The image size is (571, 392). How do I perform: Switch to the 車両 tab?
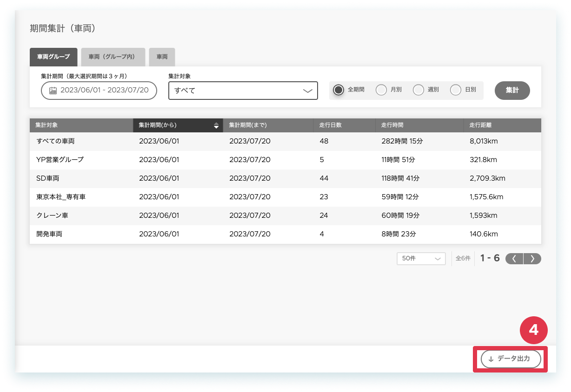(x=162, y=57)
